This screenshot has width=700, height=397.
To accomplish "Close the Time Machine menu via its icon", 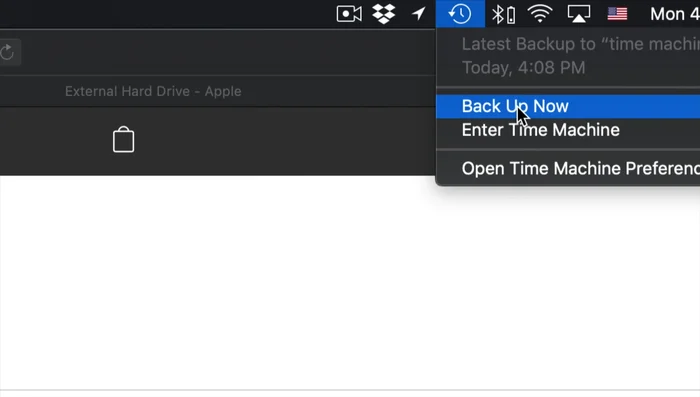I will click(460, 14).
